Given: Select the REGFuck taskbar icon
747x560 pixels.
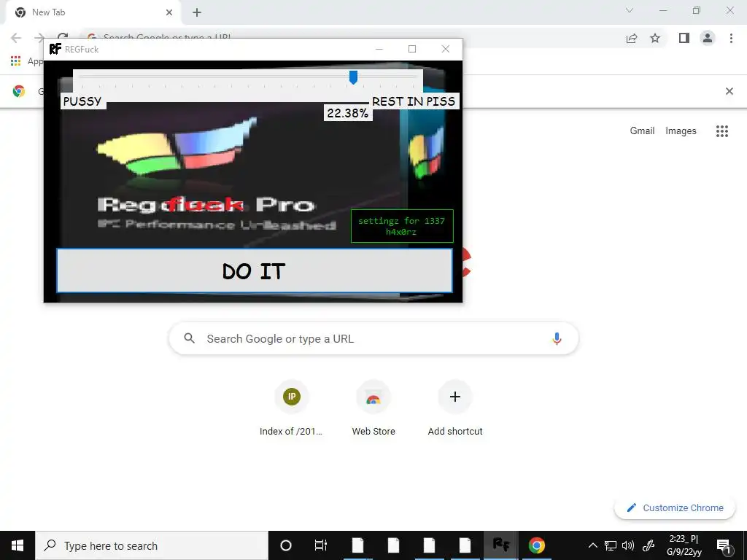Looking at the screenshot, I should coord(501,545).
